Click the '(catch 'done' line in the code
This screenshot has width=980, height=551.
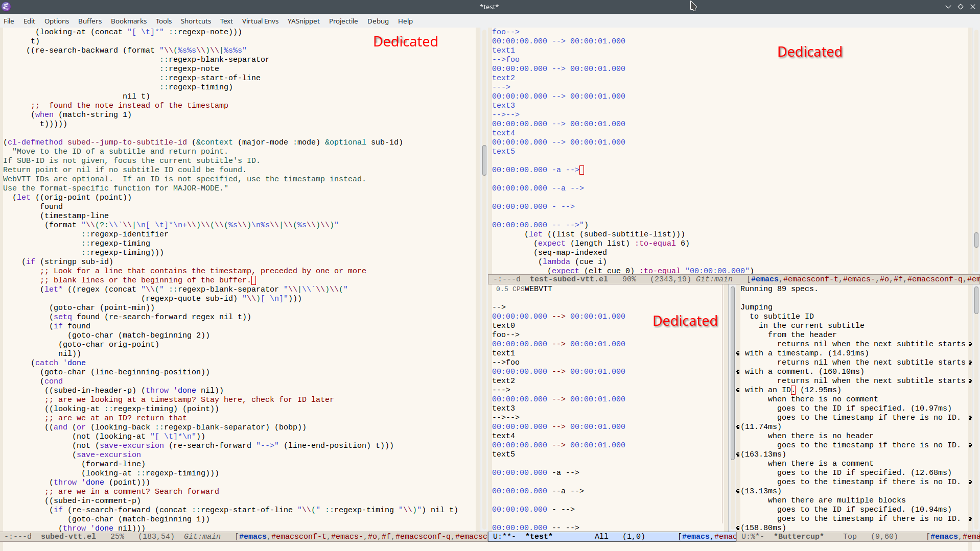click(58, 363)
